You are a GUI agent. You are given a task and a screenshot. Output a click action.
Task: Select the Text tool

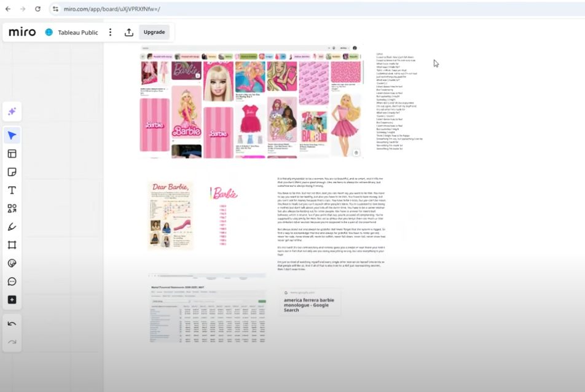pos(12,190)
